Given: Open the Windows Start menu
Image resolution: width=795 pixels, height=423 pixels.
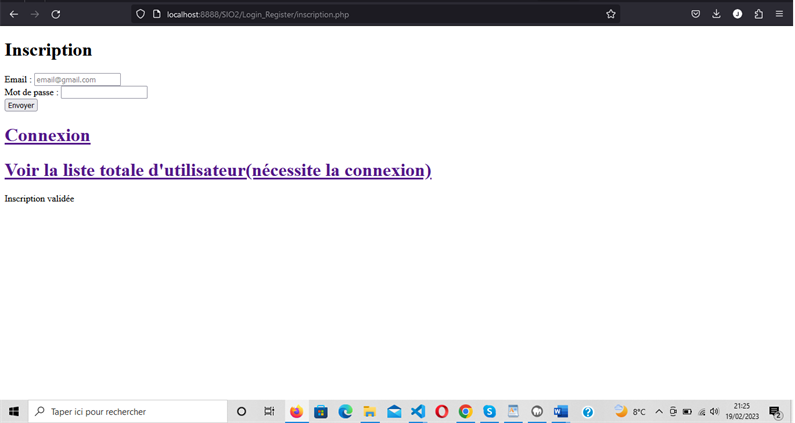Looking at the screenshot, I should click(x=14, y=411).
